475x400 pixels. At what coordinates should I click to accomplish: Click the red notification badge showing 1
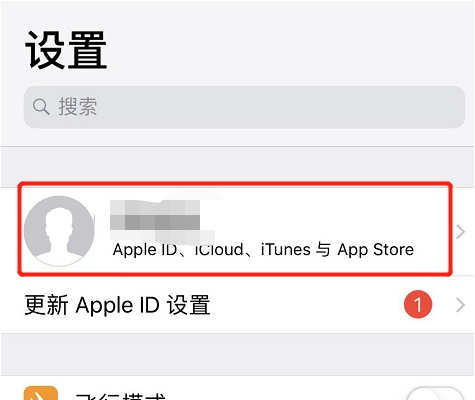[418, 304]
